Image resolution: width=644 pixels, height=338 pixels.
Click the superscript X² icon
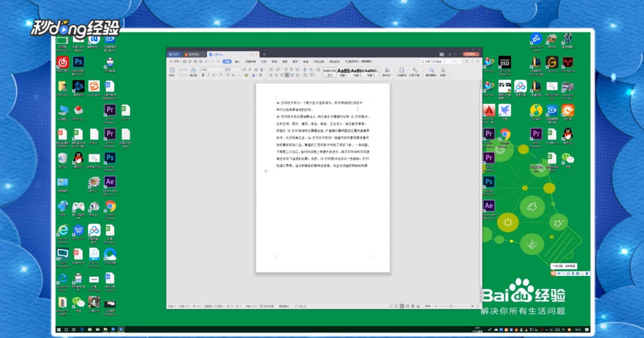pos(228,75)
